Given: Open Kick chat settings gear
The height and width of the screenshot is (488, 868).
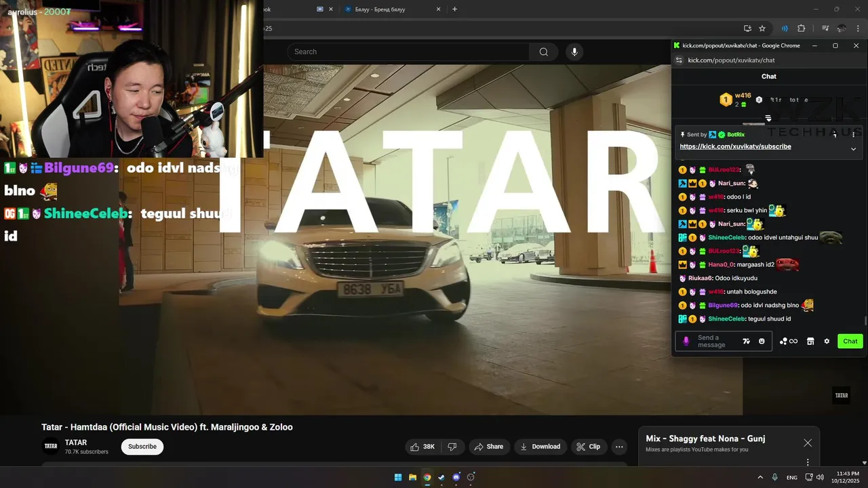Looking at the screenshot, I should coord(827,341).
